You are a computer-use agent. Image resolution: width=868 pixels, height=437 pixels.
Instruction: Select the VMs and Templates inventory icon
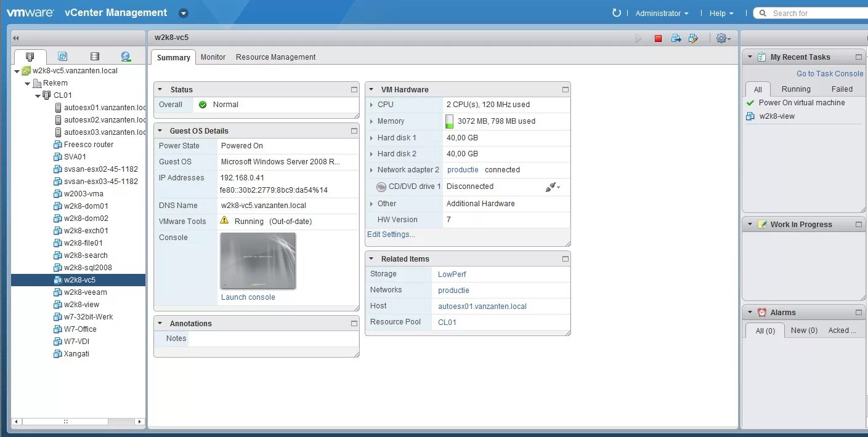coord(62,55)
